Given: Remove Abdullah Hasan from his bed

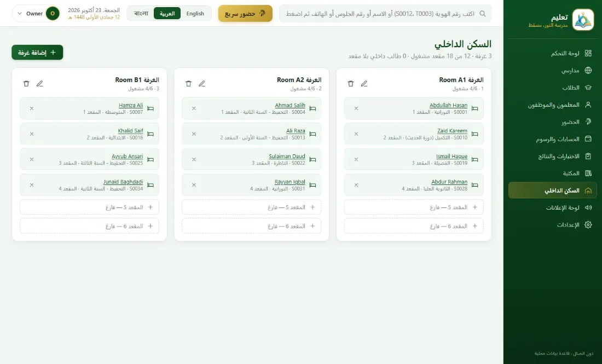Looking at the screenshot, I should tap(356, 108).
